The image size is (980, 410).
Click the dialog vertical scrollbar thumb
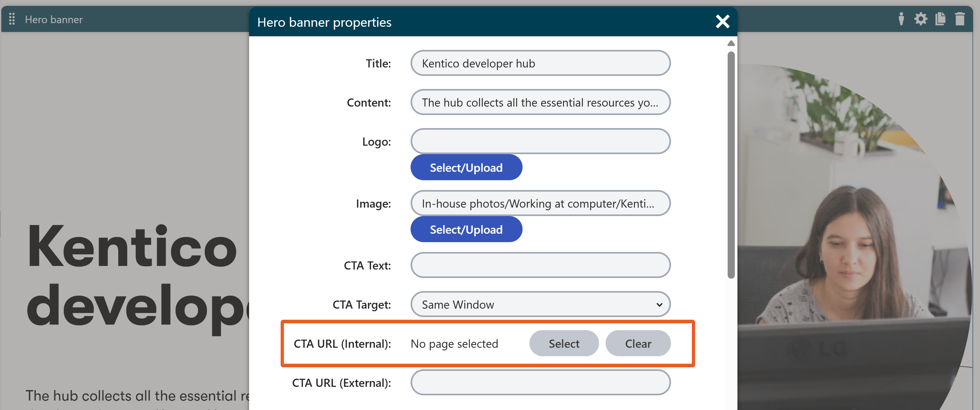click(x=731, y=165)
